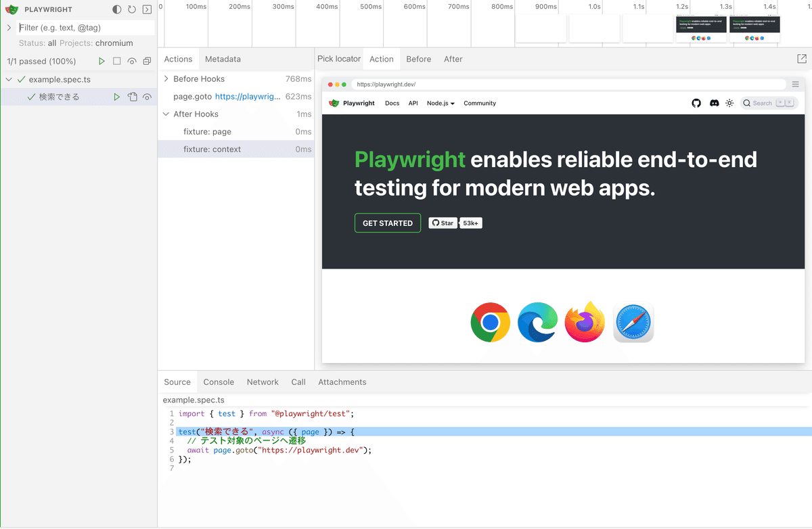
Task: Click the GitHub icon in the navbar
Action: [696, 103]
